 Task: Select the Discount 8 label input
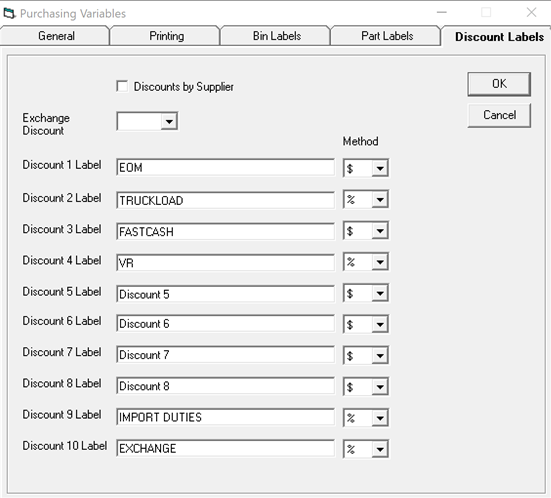(225, 386)
